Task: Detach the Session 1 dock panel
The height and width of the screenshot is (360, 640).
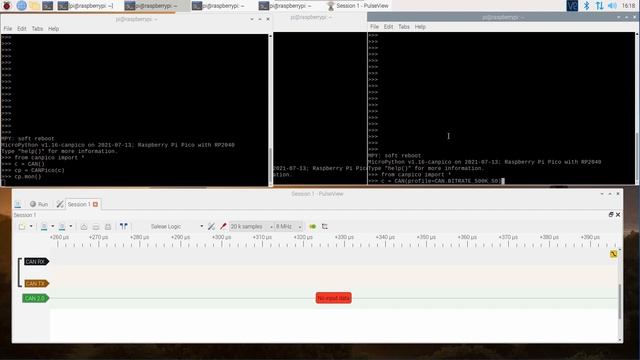Action: (x=611, y=215)
